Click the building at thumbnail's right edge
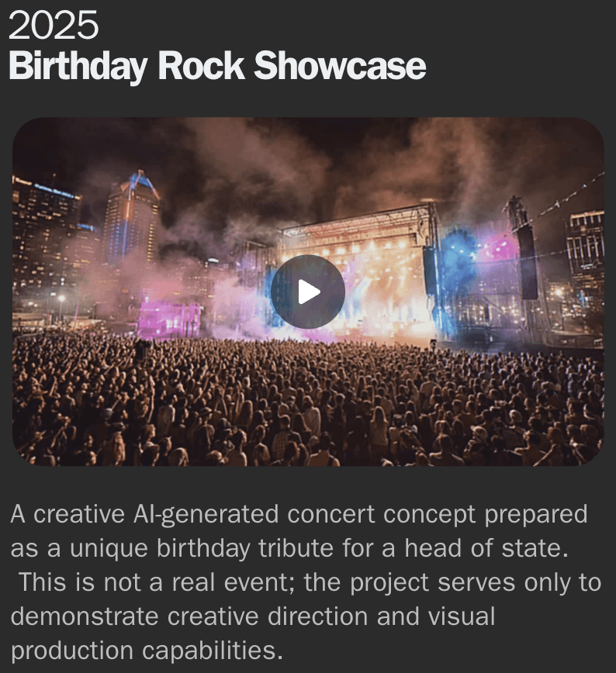616x673 pixels. click(587, 257)
